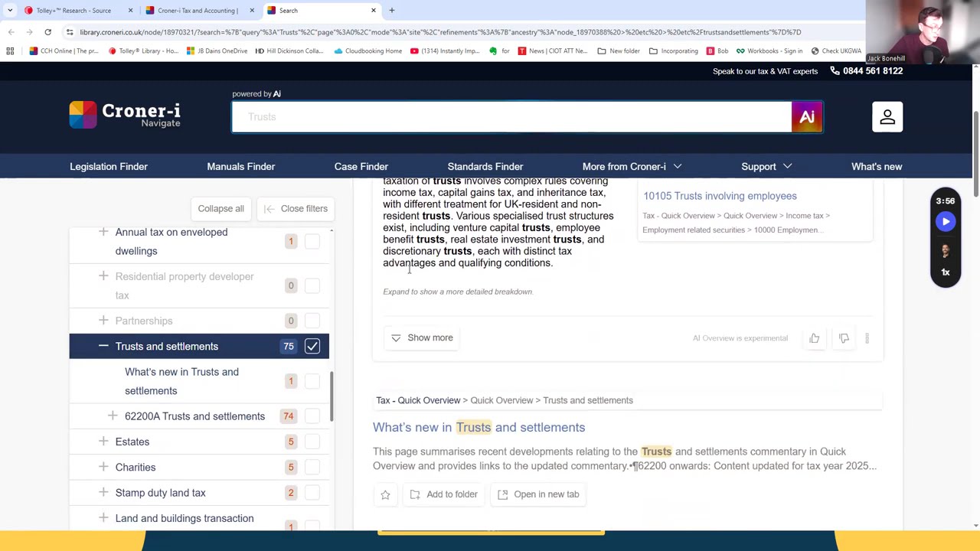Open What's new menu item
This screenshot has height=551, width=980.
(877, 167)
